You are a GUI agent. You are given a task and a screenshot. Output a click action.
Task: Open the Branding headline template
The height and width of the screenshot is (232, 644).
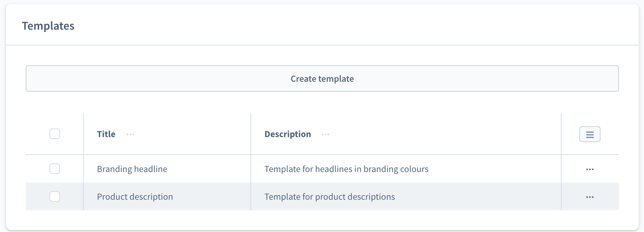(132, 169)
